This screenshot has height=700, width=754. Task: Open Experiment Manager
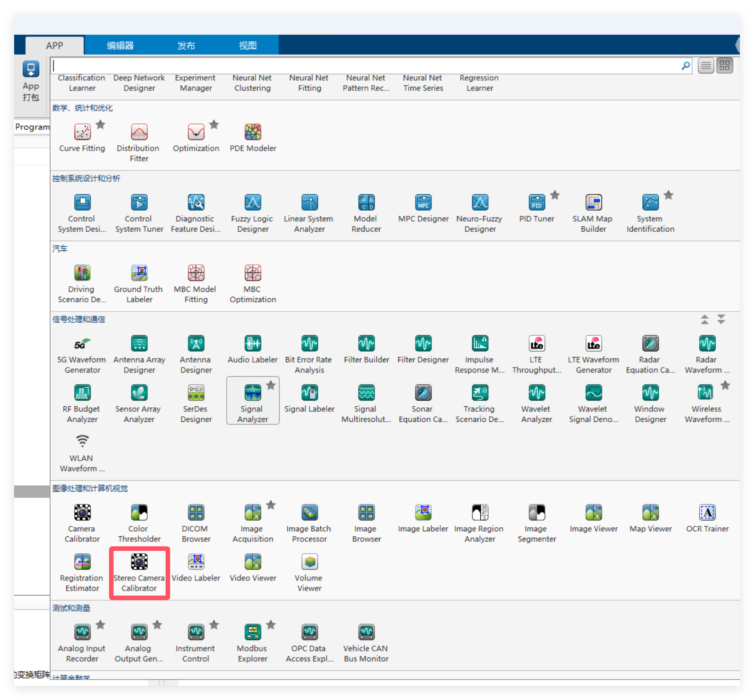[196, 83]
